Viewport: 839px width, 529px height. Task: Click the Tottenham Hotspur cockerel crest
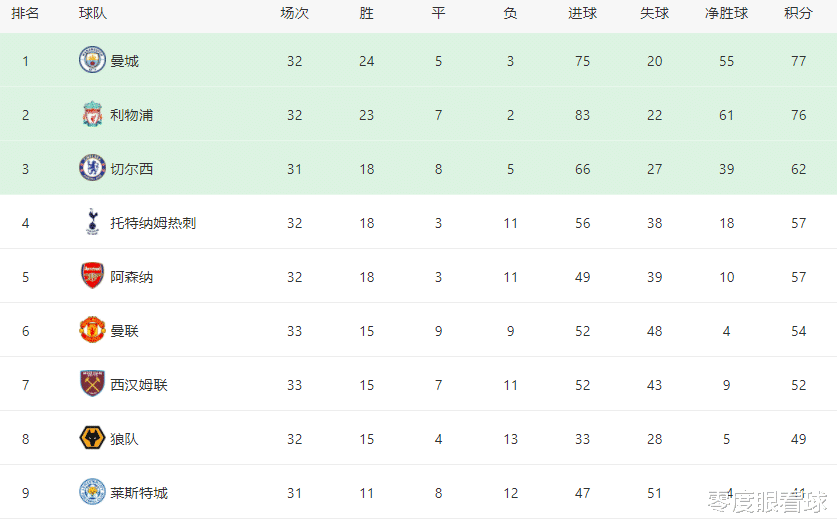pos(92,222)
